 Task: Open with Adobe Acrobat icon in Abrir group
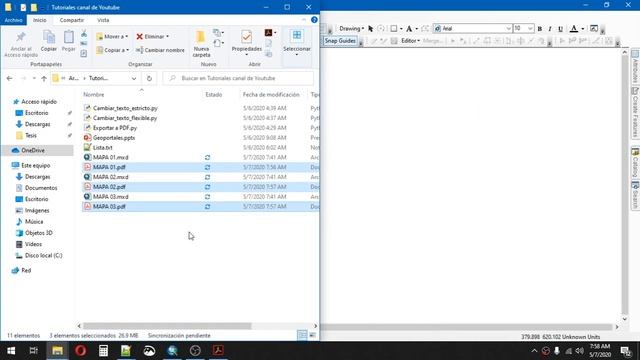(x=270, y=33)
